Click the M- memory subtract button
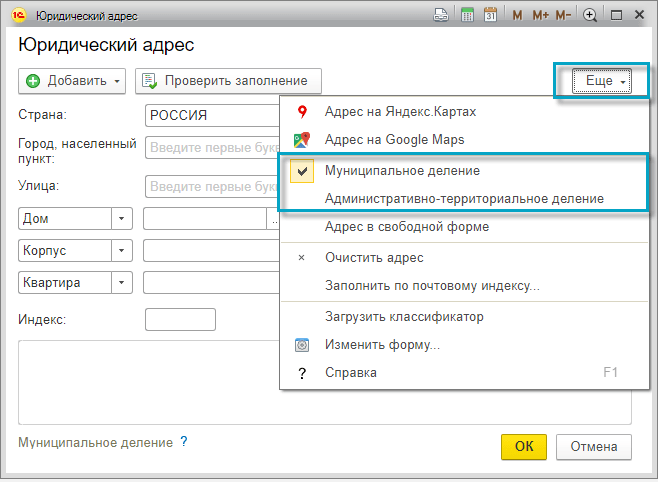Image resolution: width=658 pixels, height=482 pixels. click(564, 16)
